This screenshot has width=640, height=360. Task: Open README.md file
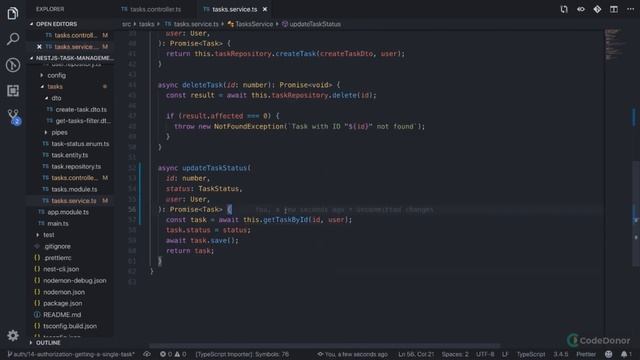(62, 315)
